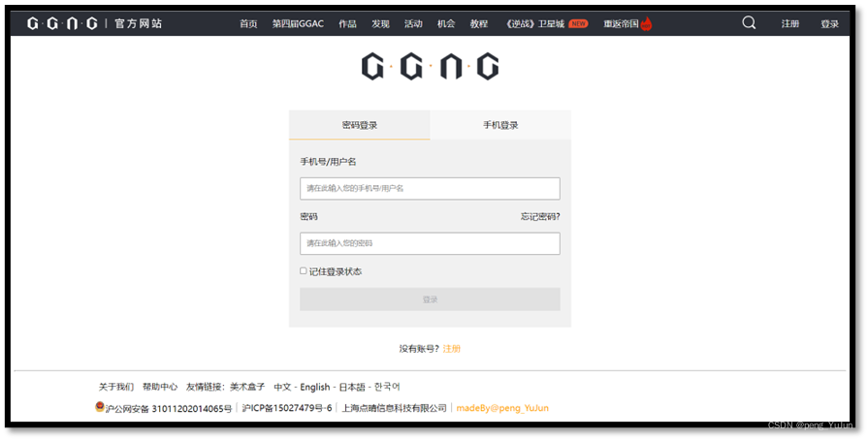Open the 《逆战》卫星城 nav item

point(534,24)
